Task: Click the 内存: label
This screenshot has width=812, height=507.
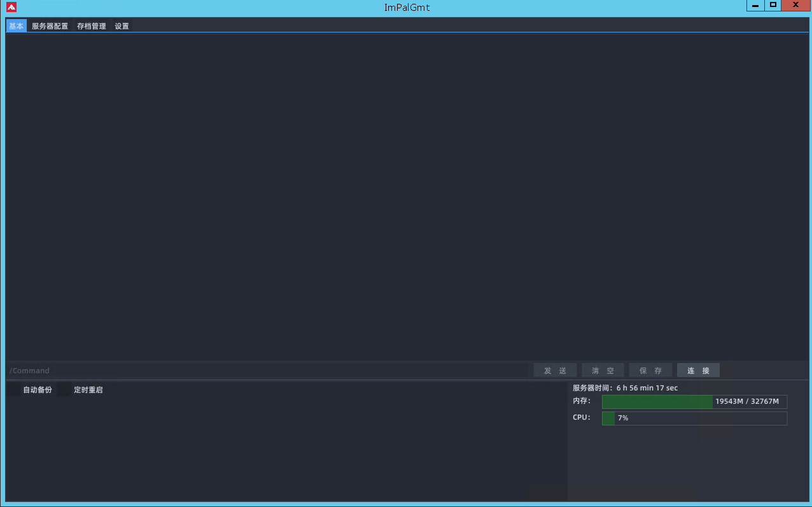Action: 582,401
